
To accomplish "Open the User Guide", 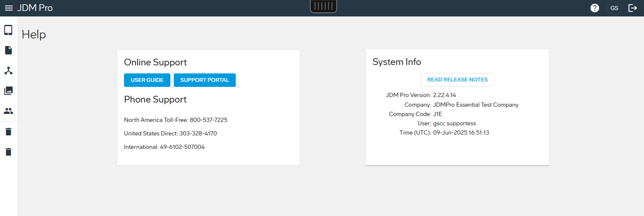I will (x=147, y=80).
